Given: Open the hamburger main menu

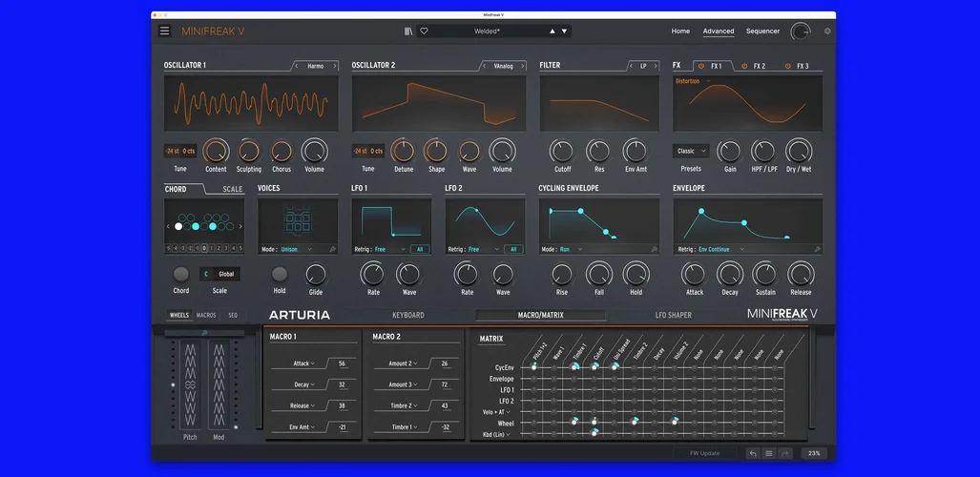Looking at the screenshot, I should click(x=165, y=31).
